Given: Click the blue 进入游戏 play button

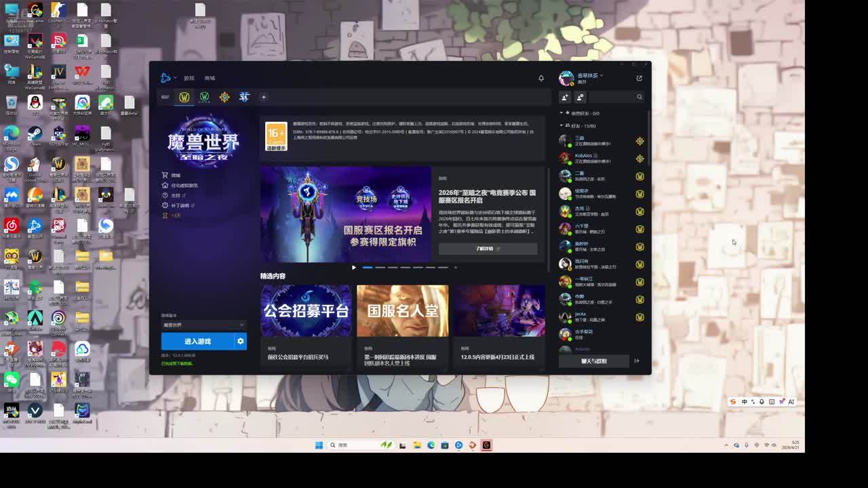Looking at the screenshot, I should (x=197, y=342).
